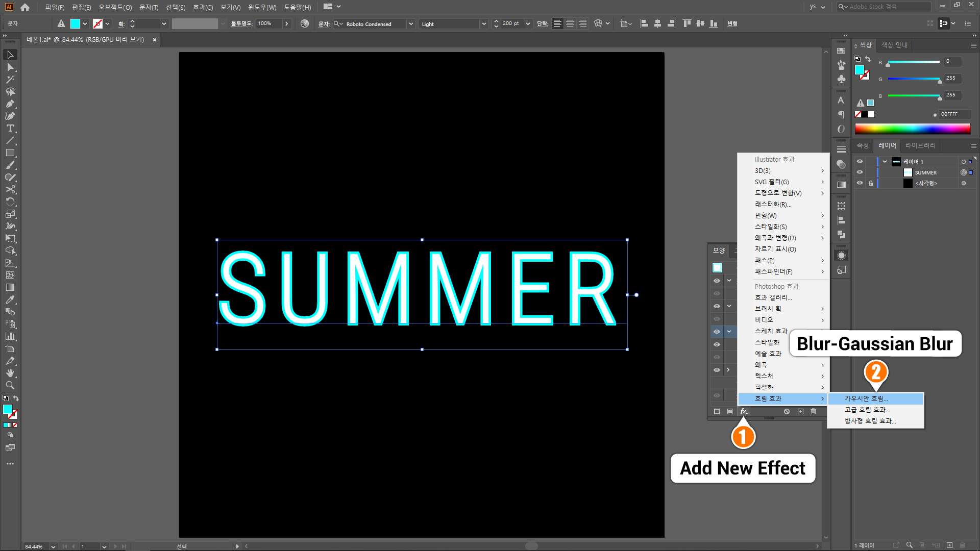Select the Type tool
The width and height of the screenshot is (980, 551).
tap(10, 129)
